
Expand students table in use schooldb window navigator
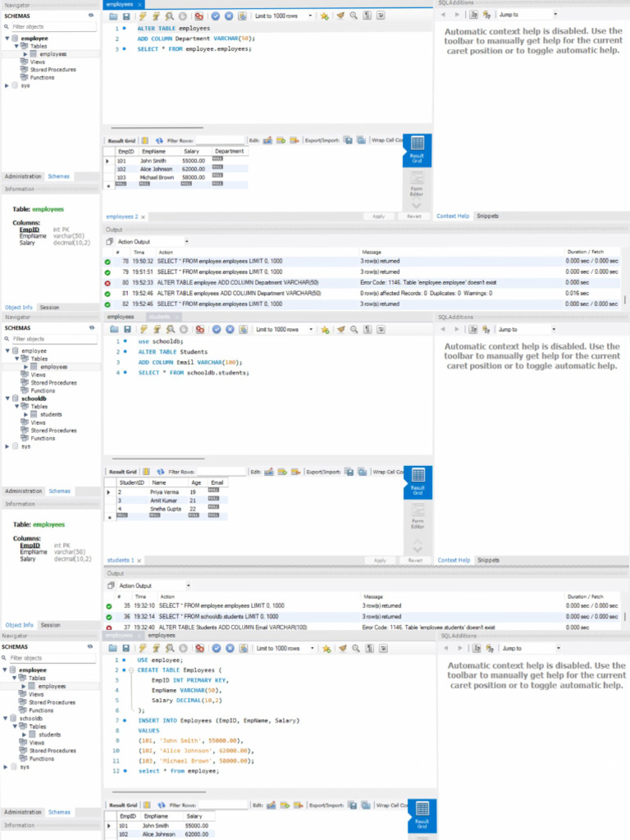tap(25, 414)
